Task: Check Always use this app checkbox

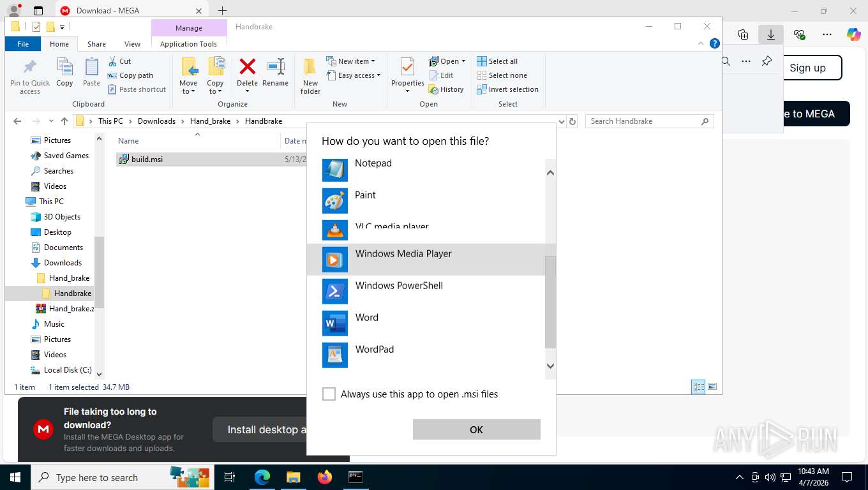Action: (x=329, y=394)
